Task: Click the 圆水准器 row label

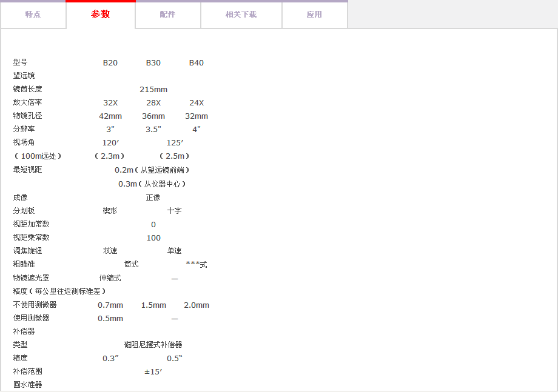Action: point(28,385)
